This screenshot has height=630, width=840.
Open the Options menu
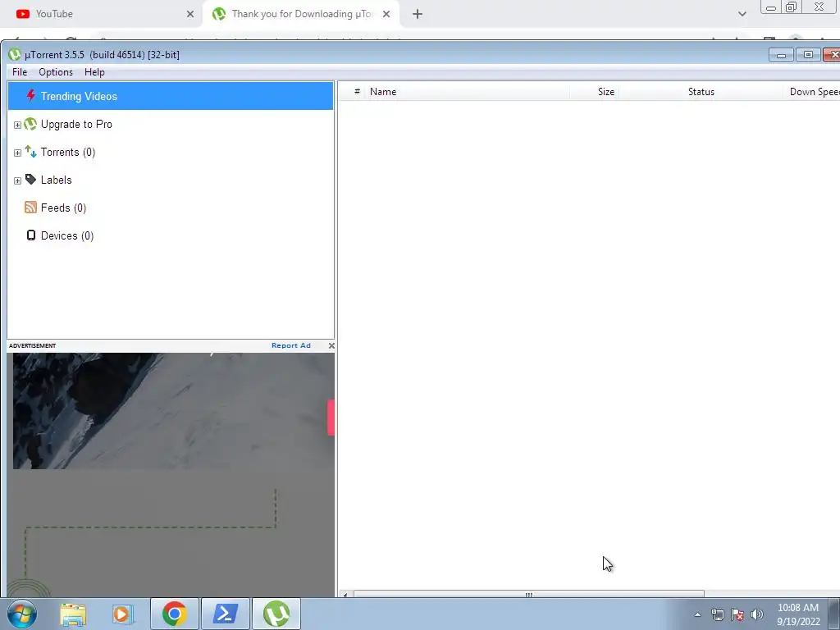[56, 72]
